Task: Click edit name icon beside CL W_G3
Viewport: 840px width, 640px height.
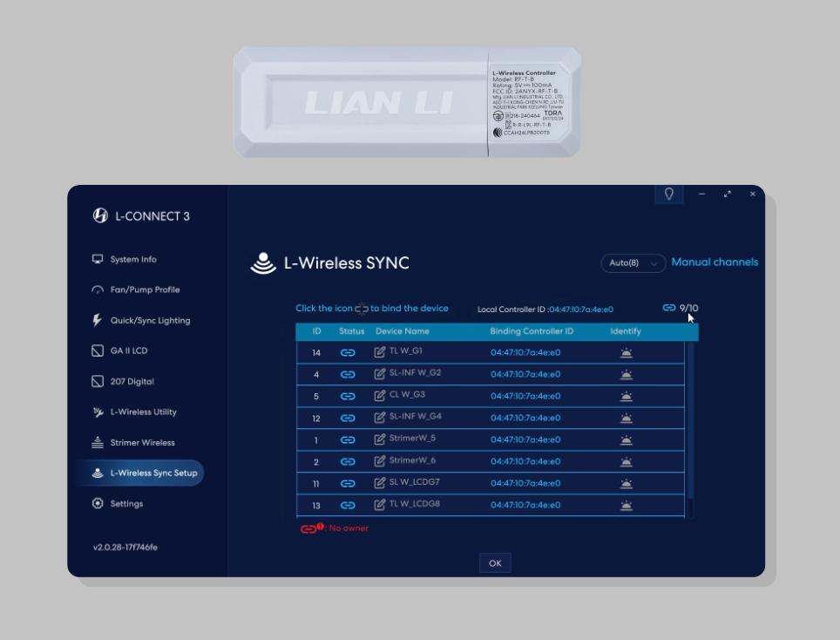Action: pos(380,396)
